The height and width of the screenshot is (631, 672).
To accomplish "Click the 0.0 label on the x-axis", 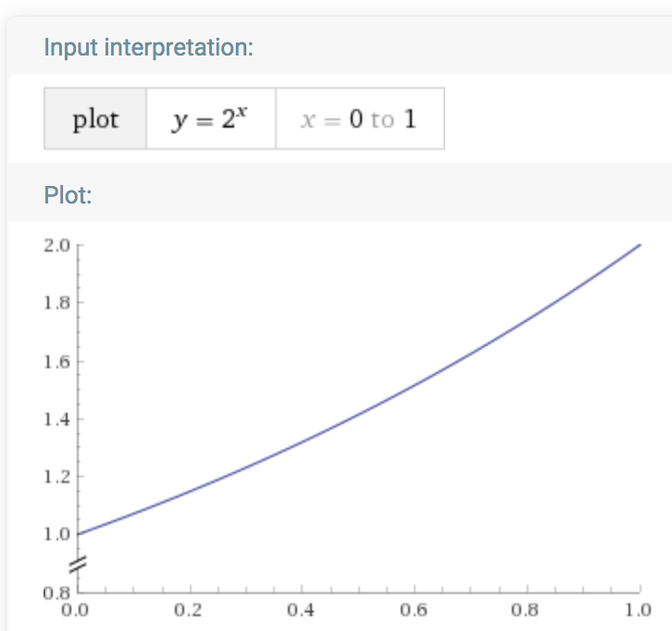I will tap(78, 610).
